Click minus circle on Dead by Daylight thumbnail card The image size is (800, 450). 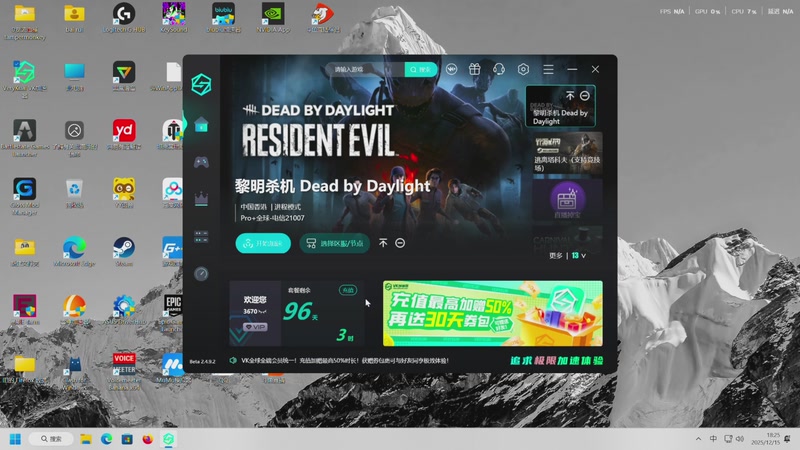tap(585, 95)
